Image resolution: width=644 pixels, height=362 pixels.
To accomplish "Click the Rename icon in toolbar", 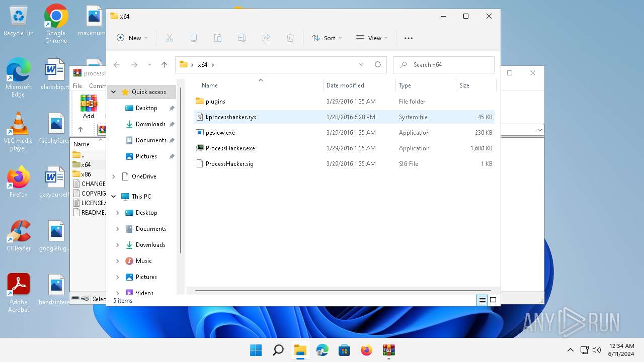I will pyautogui.click(x=242, y=38).
